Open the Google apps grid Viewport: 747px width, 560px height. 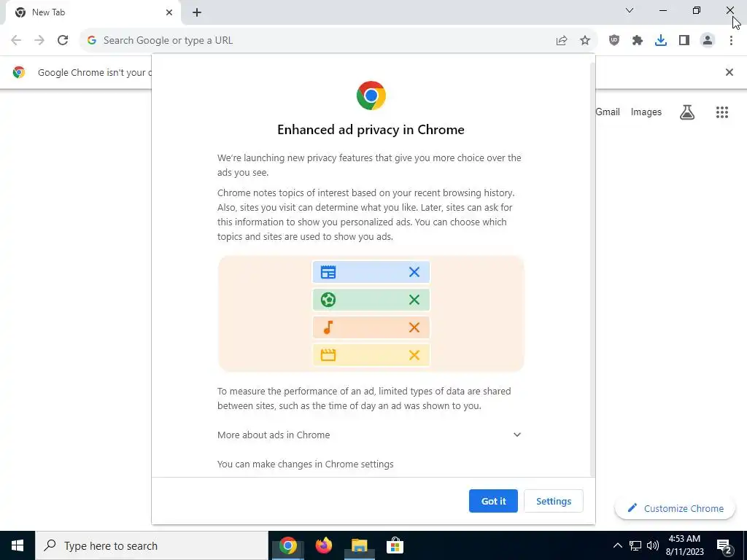[x=722, y=112]
